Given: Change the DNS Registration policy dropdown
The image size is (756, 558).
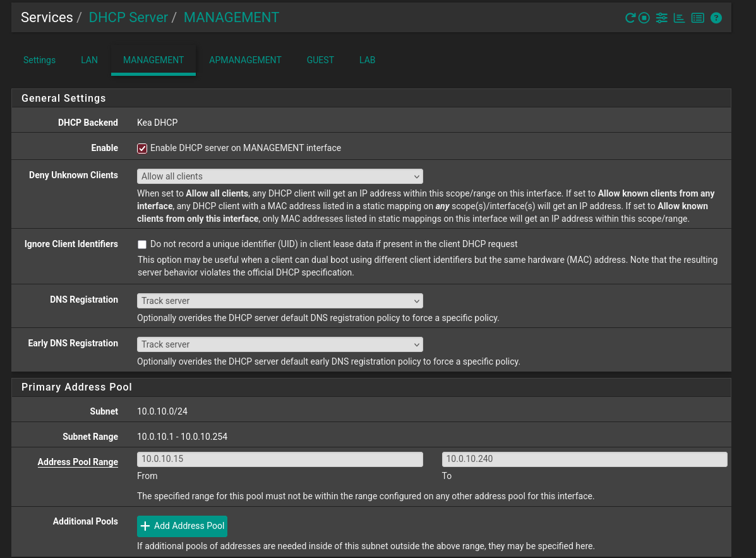Looking at the screenshot, I should (280, 301).
